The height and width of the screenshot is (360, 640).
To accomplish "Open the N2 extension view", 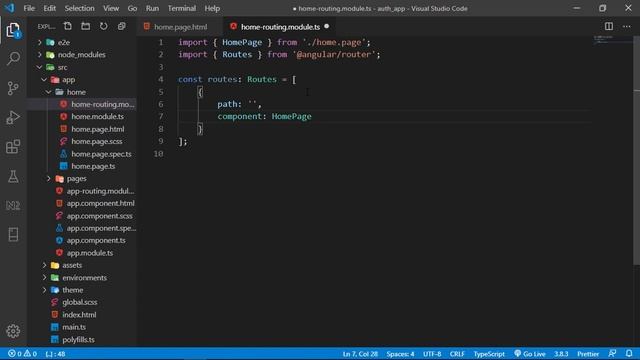I will click(13, 205).
